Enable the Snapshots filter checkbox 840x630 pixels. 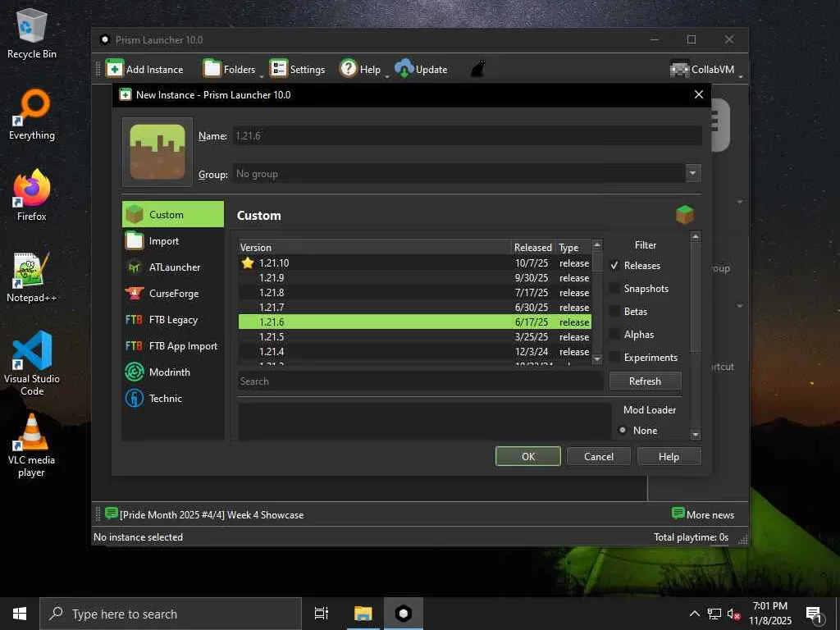(614, 288)
